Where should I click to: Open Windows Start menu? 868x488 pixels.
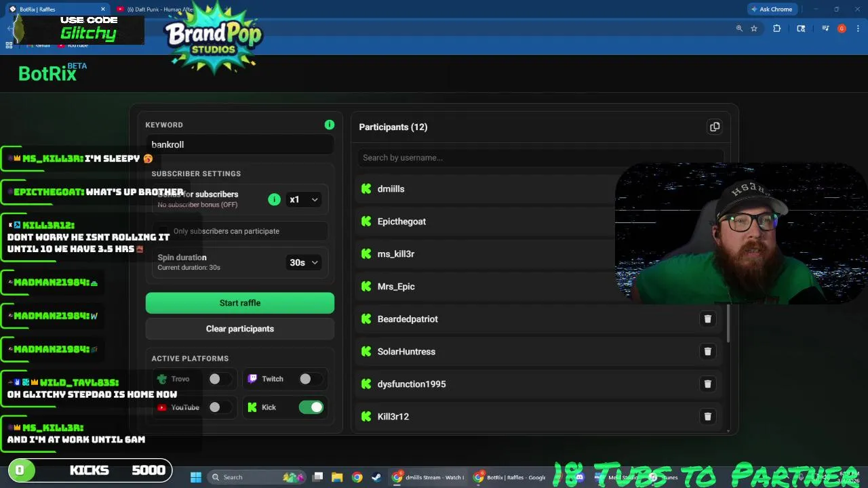[196, 477]
